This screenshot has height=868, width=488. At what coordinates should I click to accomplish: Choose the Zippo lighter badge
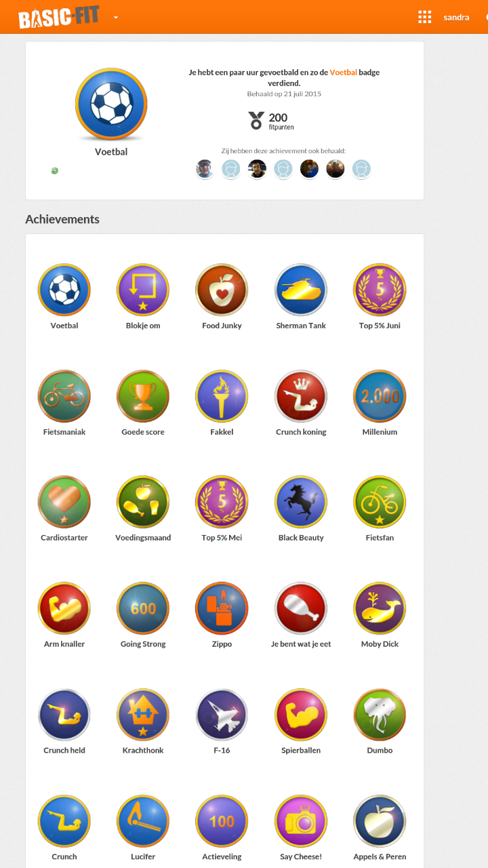tap(222, 608)
